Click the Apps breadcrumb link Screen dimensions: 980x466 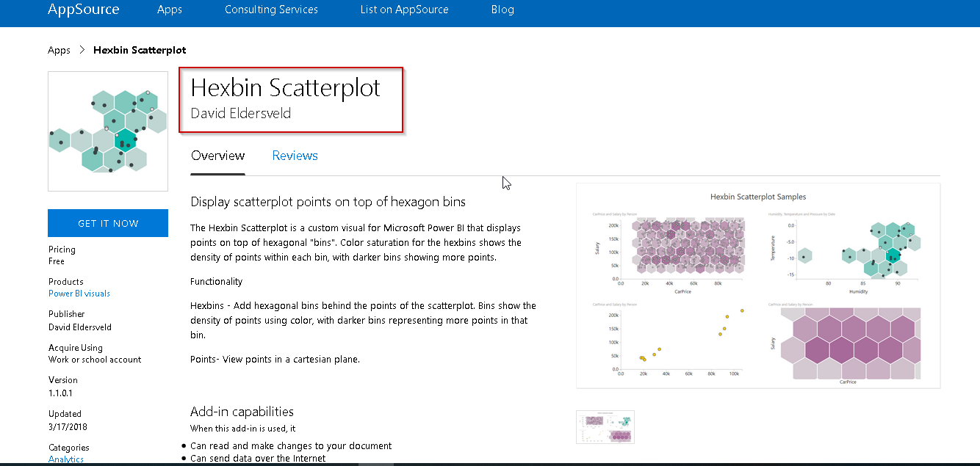(59, 50)
